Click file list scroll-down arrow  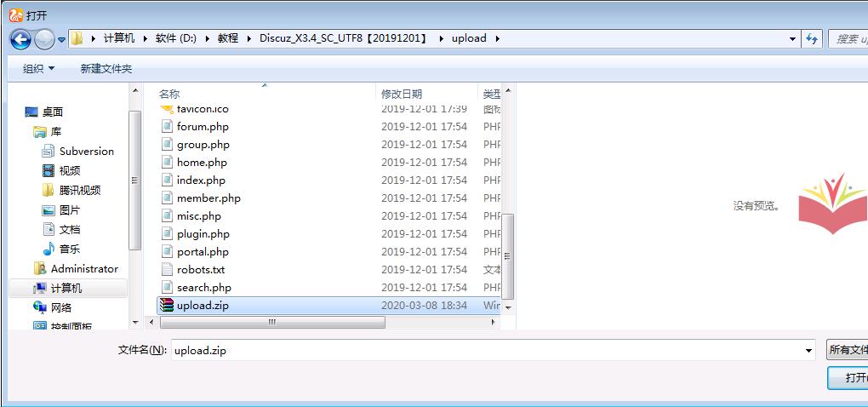tap(508, 307)
